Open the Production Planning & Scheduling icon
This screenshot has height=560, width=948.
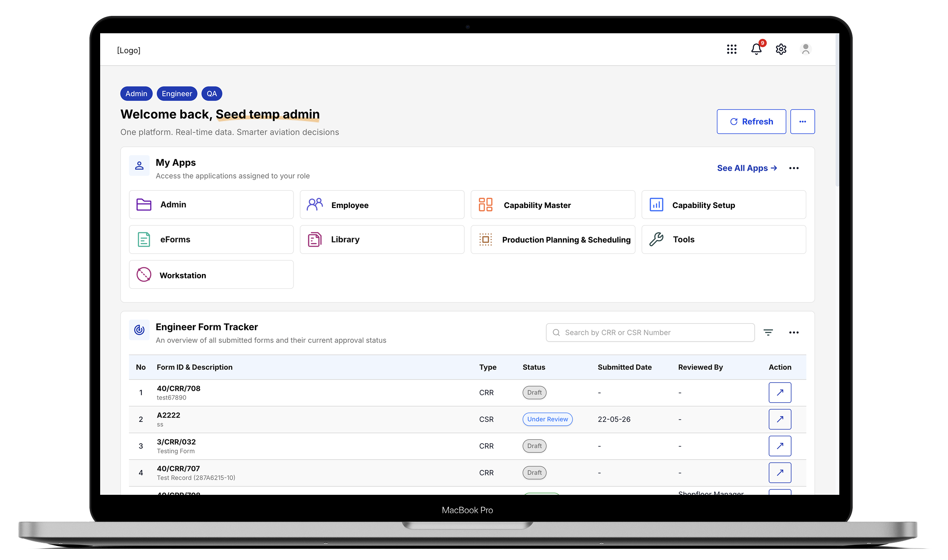pos(485,239)
